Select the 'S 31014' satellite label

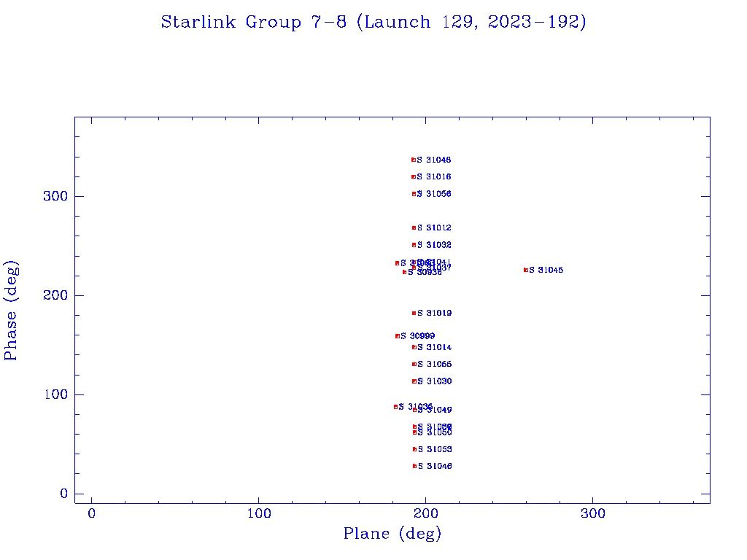click(435, 347)
